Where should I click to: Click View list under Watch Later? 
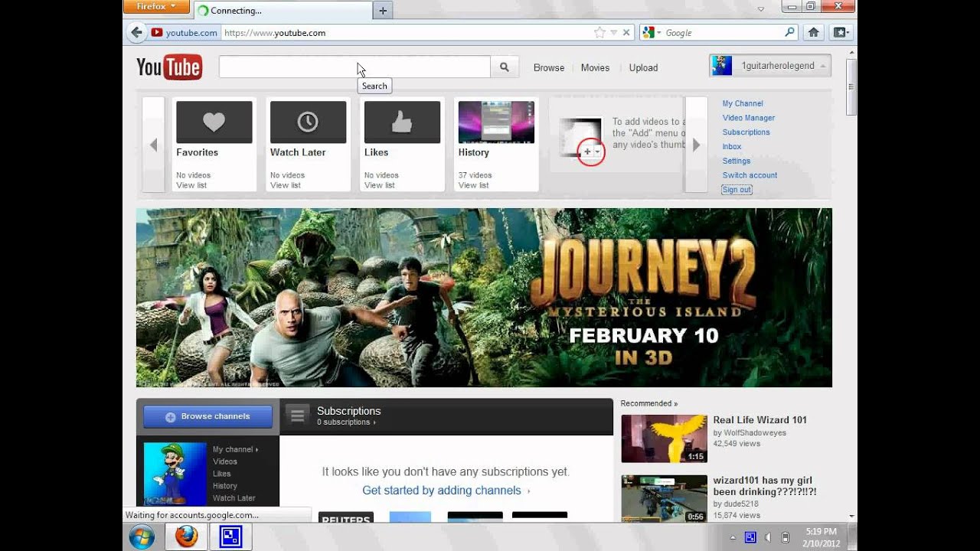click(286, 185)
